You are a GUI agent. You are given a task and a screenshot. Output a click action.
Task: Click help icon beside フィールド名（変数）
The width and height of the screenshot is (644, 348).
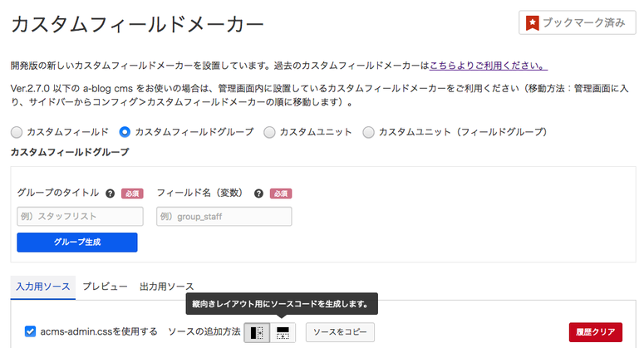point(258,194)
